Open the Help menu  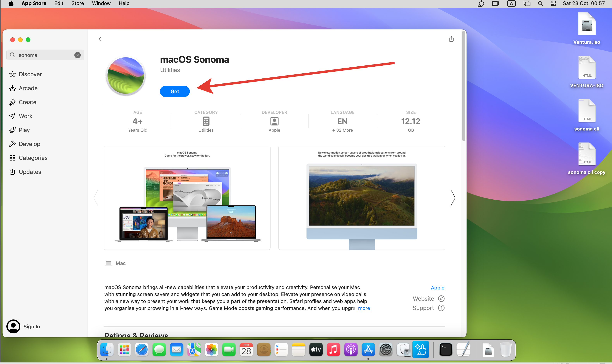click(x=124, y=3)
